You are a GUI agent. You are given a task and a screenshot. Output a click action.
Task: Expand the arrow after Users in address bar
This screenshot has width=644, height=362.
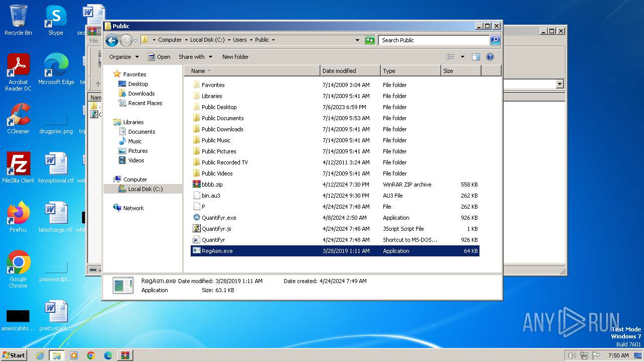[251, 40]
